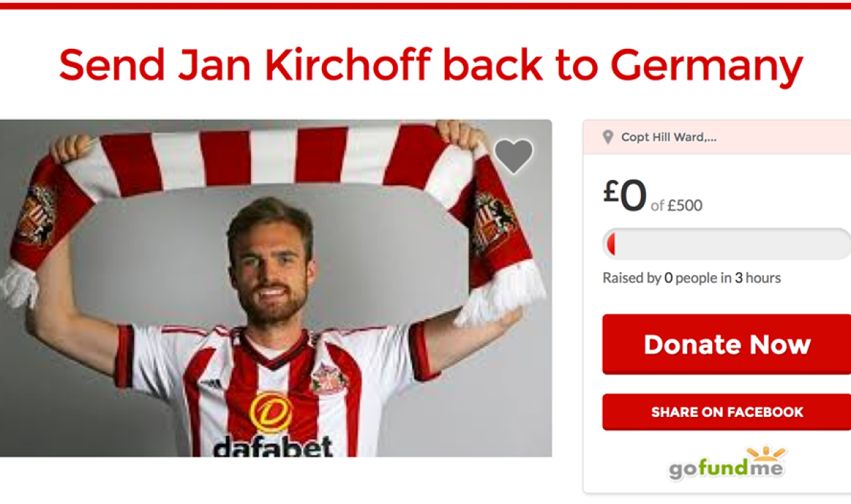The width and height of the screenshot is (851, 504).
Task: Click the Donate Now button
Action: pyautogui.click(x=727, y=345)
